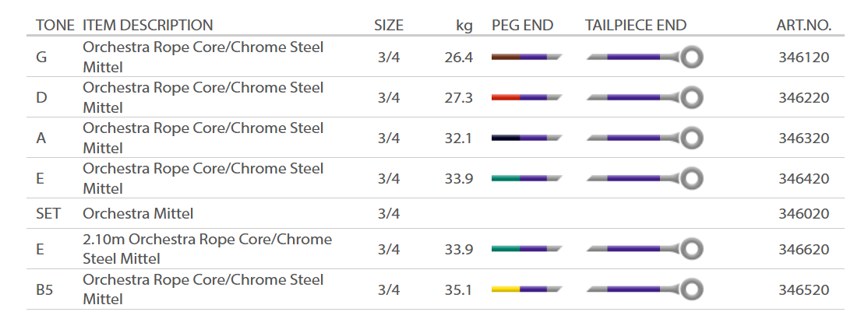This screenshot has height=326, width=868.
Task: Click the tailpiece end icon in A row
Action: (645, 138)
